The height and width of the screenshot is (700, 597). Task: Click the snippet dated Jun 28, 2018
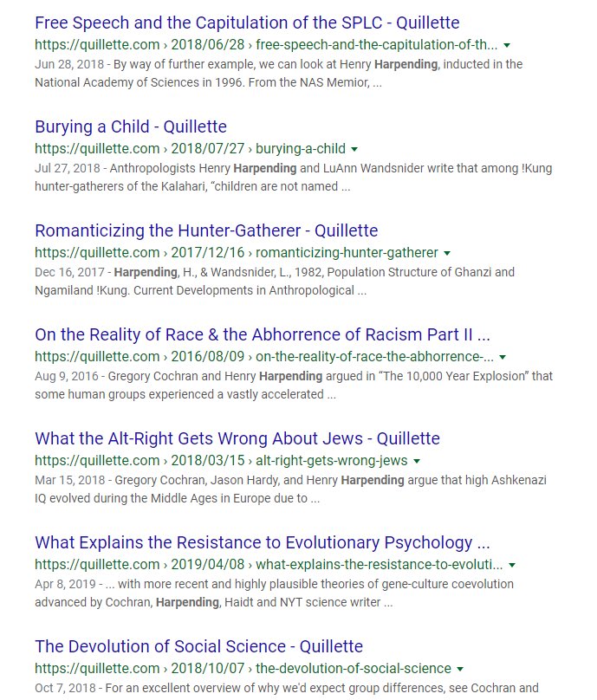point(279,74)
